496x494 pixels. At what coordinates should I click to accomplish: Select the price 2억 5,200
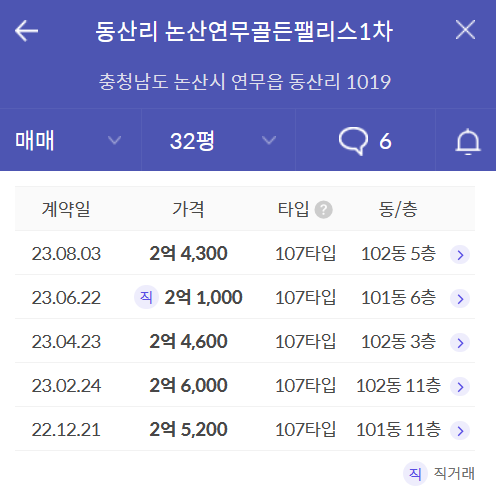[x=188, y=429]
